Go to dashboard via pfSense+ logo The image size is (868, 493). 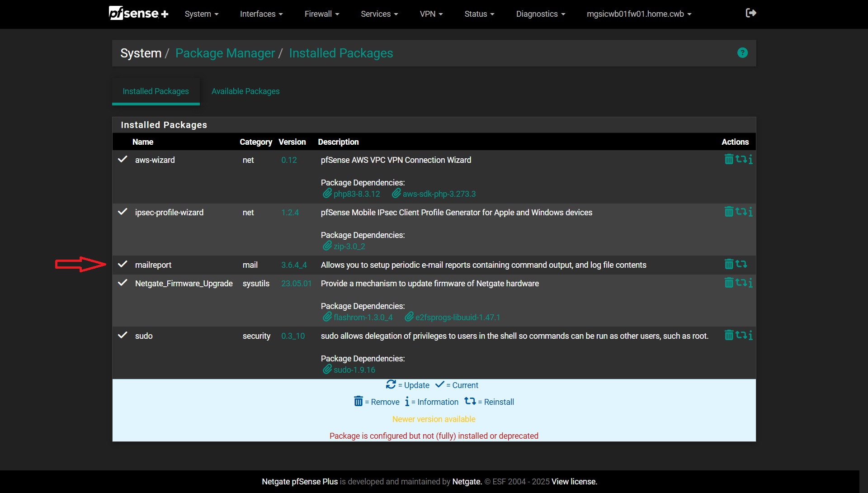[x=138, y=14]
